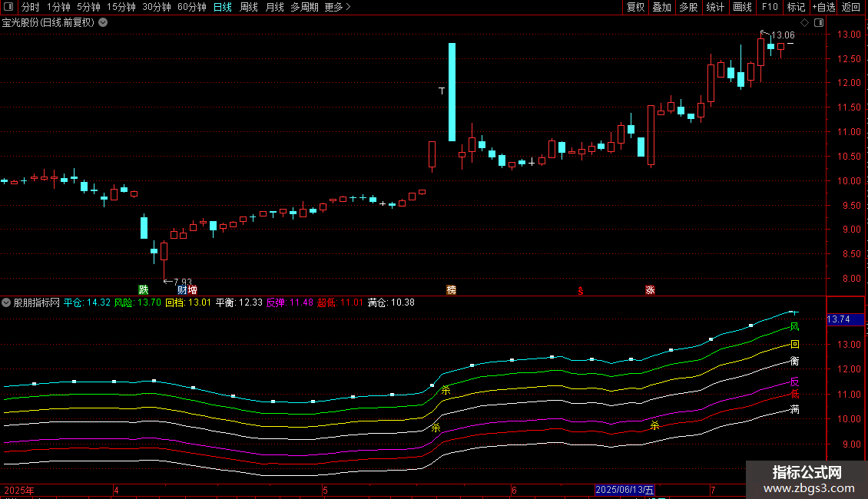Image resolution: width=868 pixels, height=499 pixels.
Task: Select the 7.93 low price label
Action: [x=183, y=283]
